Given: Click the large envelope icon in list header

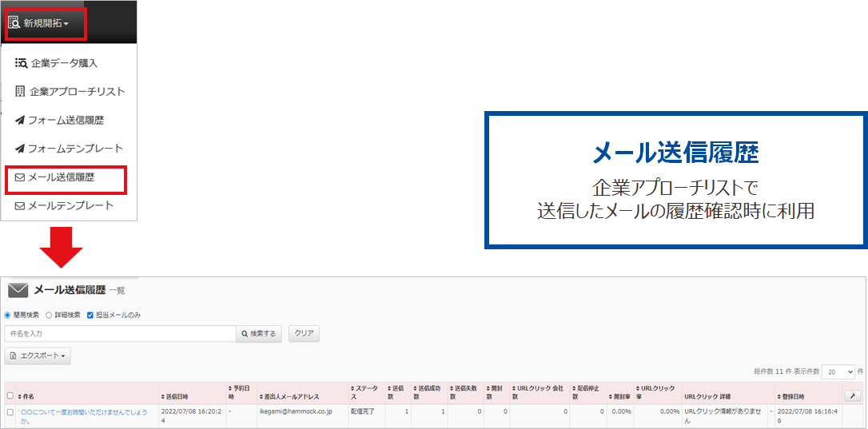Looking at the screenshot, I should click(x=18, y=290).
